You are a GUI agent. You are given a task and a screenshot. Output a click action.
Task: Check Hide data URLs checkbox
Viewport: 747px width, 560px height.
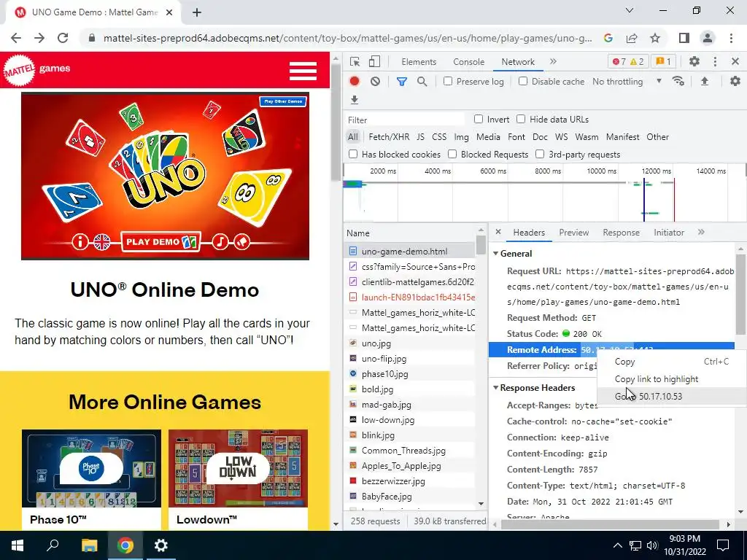[521, 119]
